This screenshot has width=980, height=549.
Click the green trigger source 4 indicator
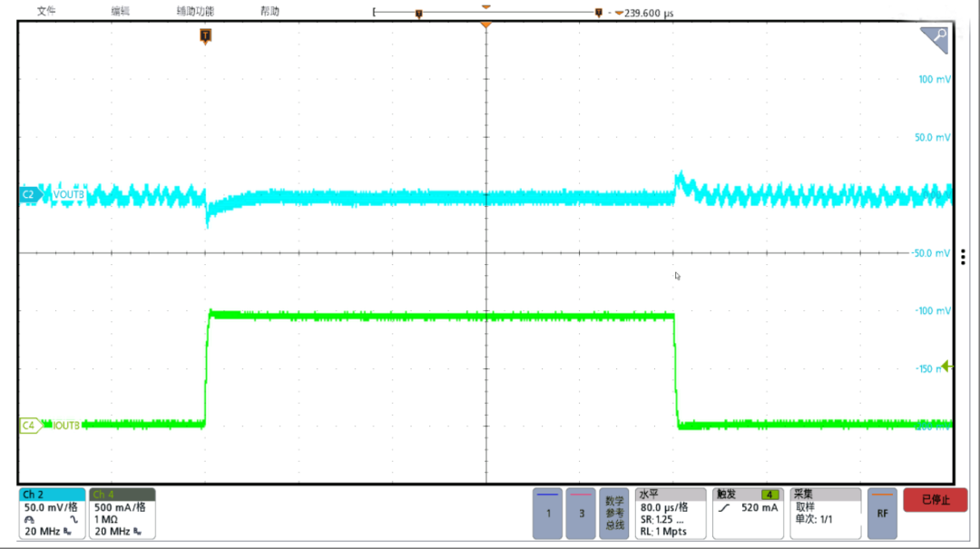coord(769,495)
